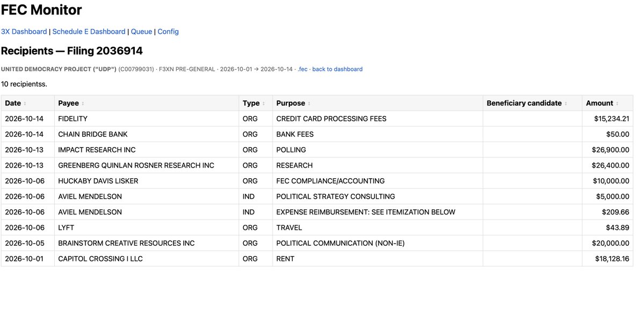Sort table by Type column header
Screen dimensions: 644x329
pyautogui.click(x=256, y=103)
